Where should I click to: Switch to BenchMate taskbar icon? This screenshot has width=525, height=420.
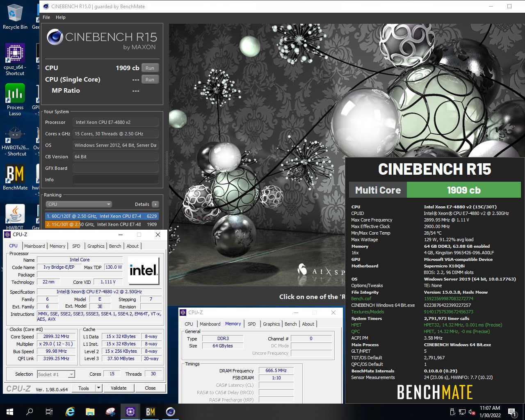tap(151, 412)
